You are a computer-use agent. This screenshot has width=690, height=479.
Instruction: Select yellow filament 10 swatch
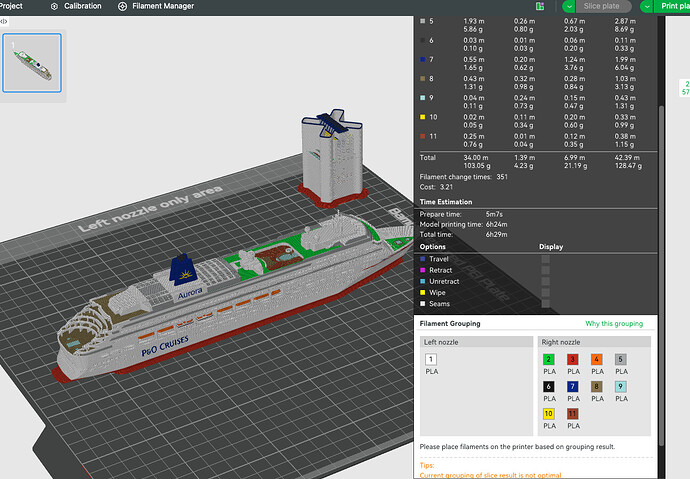click(x=548, y=414)
